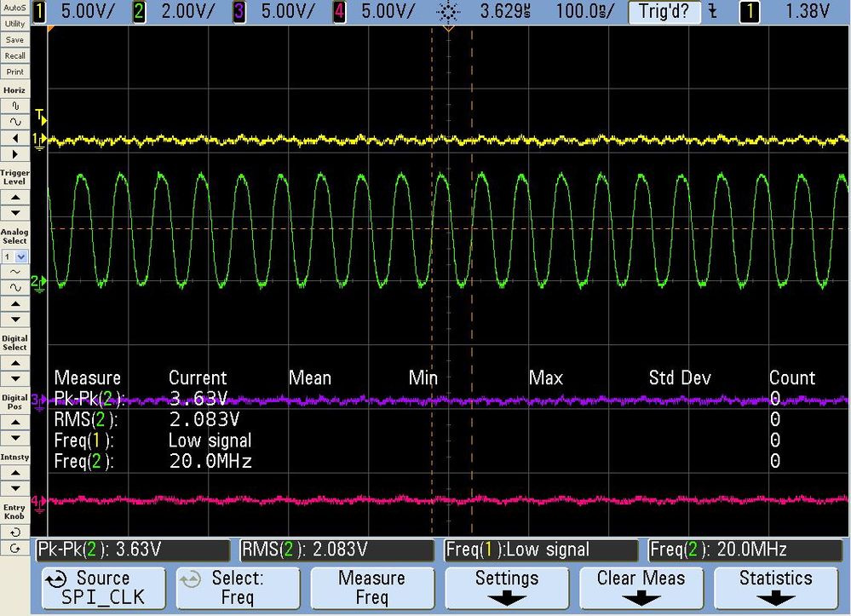
Task: Click the Count column header
Action: click(x=792, y=377)
